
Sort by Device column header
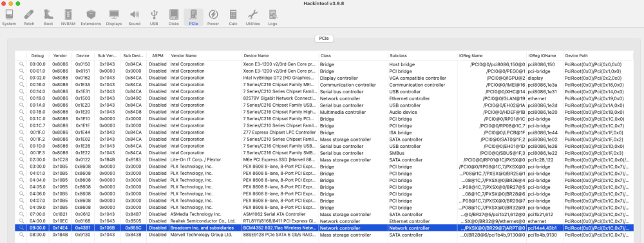(x=82, y=55)
